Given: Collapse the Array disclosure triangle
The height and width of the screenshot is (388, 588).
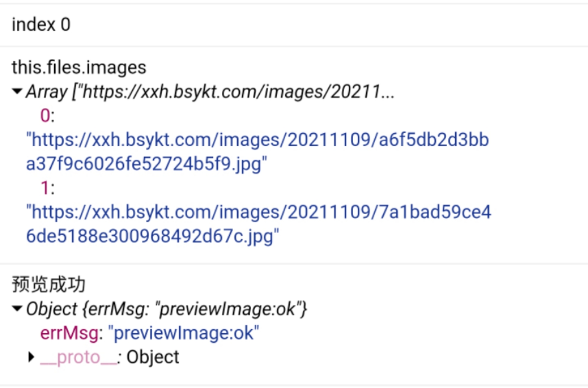Looking at the screenshot, I should tap(17, 91).
